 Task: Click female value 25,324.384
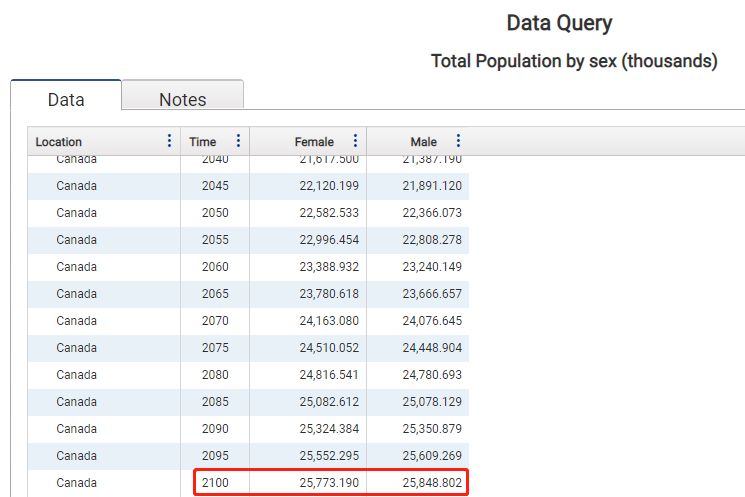[329, 429]
